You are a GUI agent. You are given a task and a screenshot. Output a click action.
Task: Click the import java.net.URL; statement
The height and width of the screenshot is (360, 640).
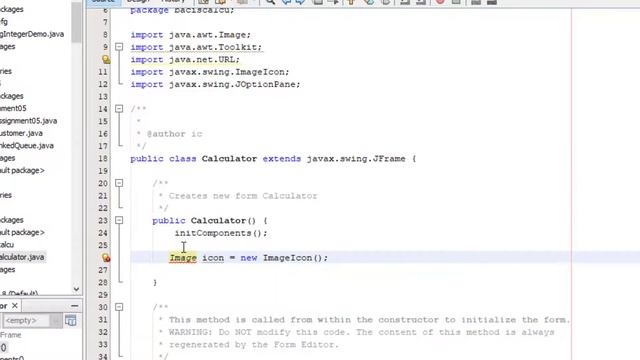(185, 60)
